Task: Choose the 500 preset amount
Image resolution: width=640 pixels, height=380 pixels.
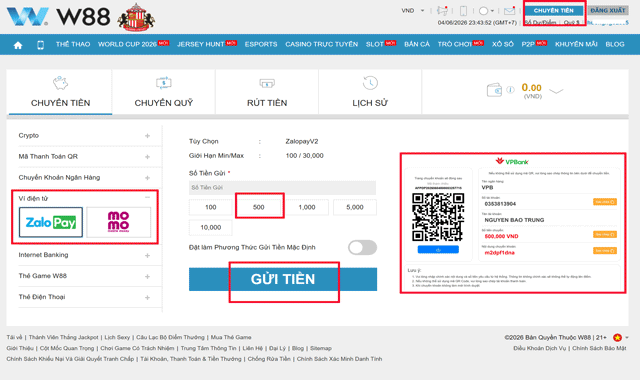Action: (x=259, y=207)
